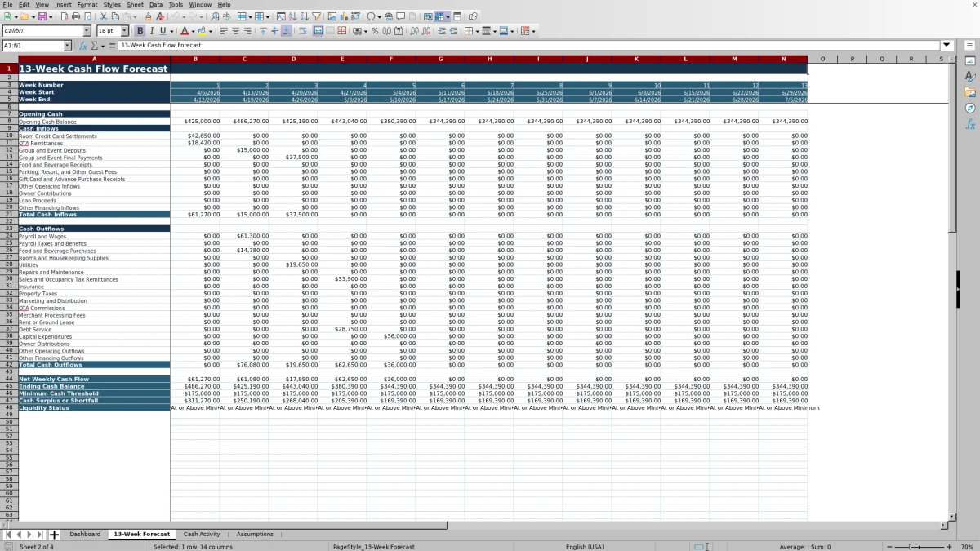
Task: Toggle the Wrap Text button
Action: [x=302, y=31]
